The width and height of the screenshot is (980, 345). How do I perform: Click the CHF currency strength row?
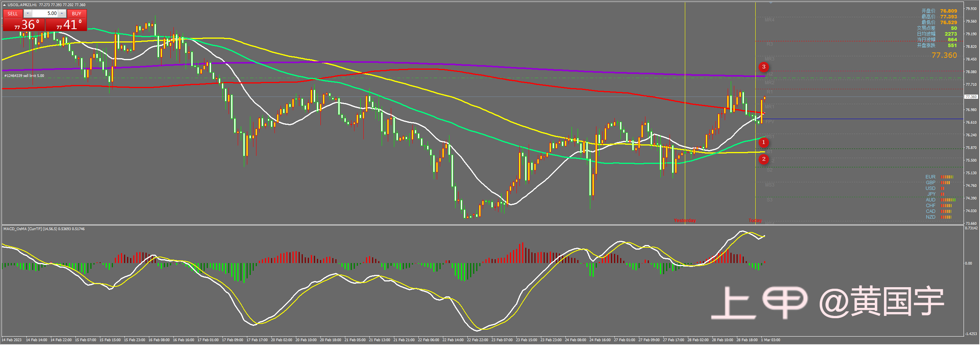point(939,206)
